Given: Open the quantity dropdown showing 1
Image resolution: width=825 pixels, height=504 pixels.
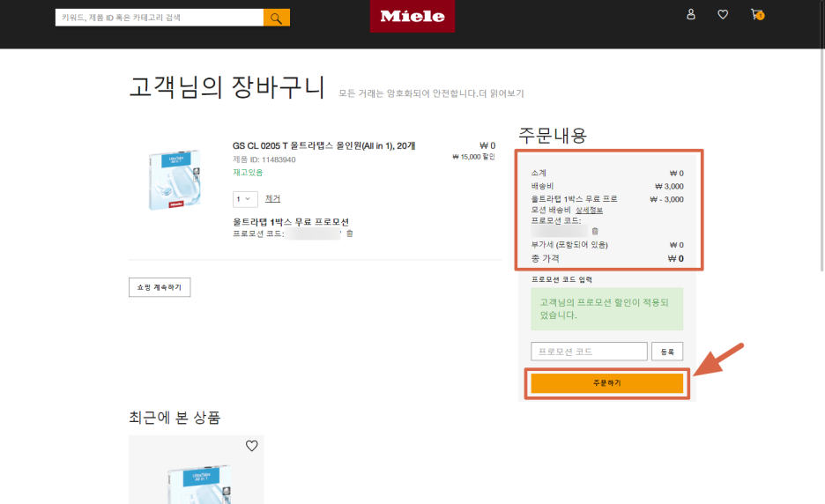Looking at the screenshot, I should pyautogui.click(x=245, y=199).
